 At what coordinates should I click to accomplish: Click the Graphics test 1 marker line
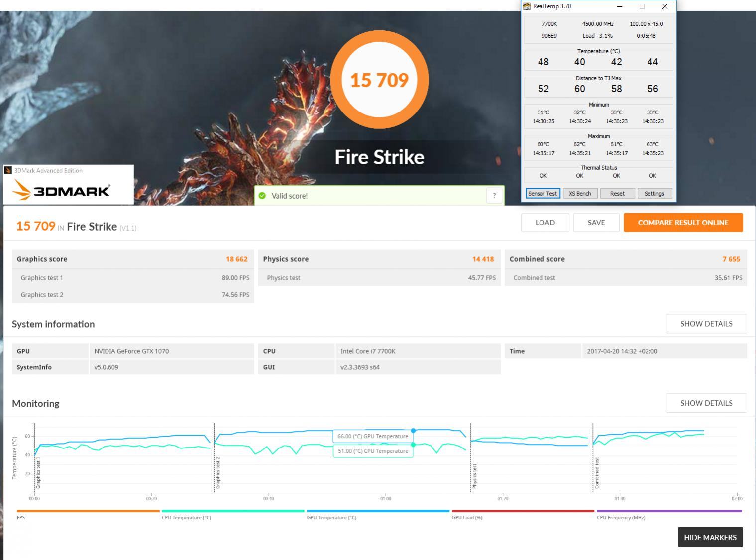(x=34, y=458)
